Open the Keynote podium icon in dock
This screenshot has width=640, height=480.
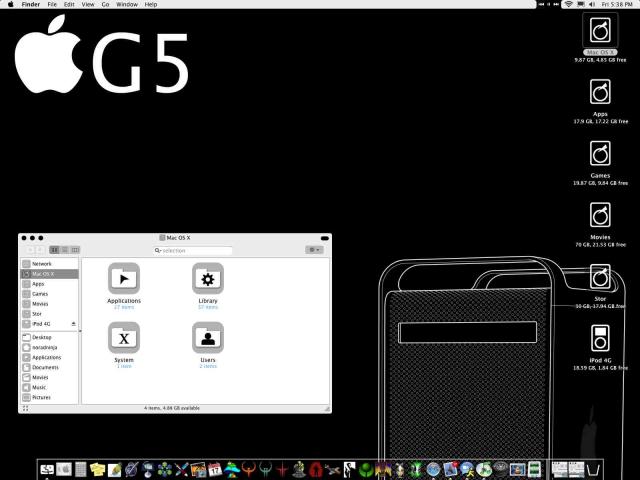pos(148,469)
